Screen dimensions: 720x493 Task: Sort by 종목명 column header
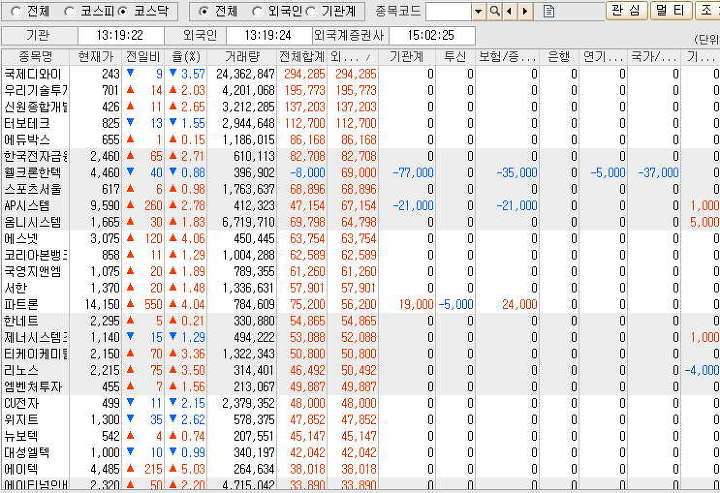[35, 56]
